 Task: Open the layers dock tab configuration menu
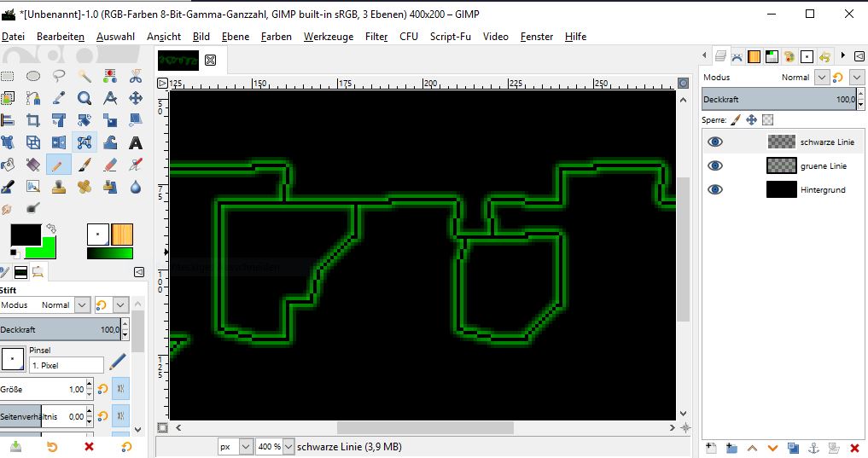click(859, 56)
